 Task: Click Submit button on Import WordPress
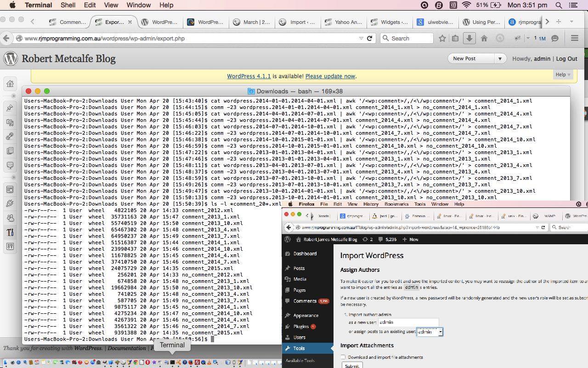tap(352, 366)
